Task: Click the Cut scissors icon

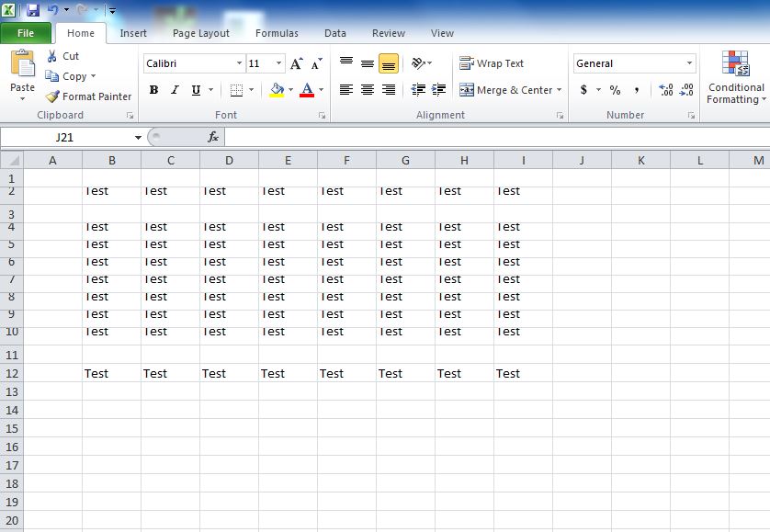Action: click(51, 56)
